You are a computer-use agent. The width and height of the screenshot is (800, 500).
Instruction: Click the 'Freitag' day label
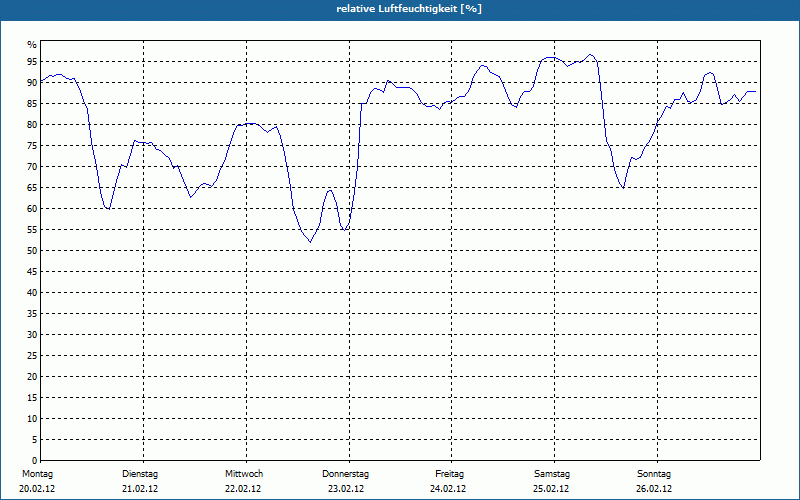click(x=449, y=474)
